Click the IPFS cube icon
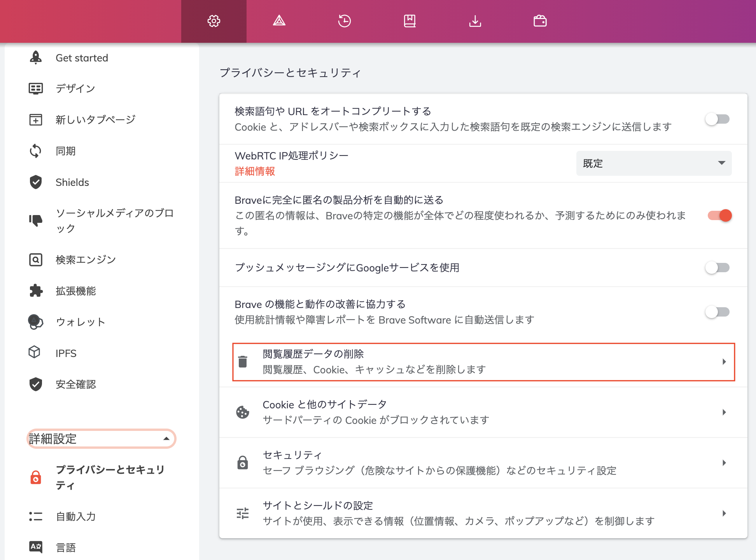Viewport: 756px width, 560px height. [35, 352]
